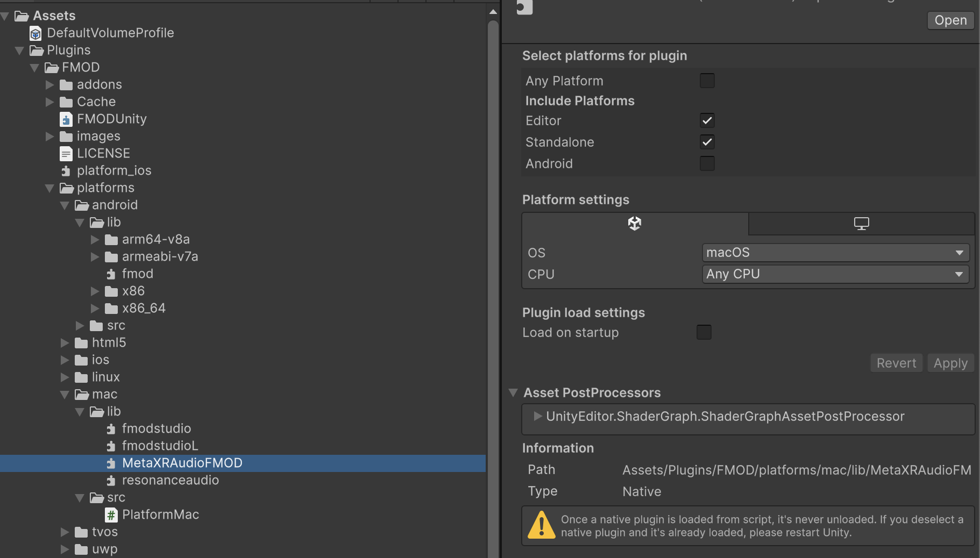Click the DefaultVolumeProfile asset icon
The width and height of the screenshot is (980, 558).
pyautogui.click(x=35, y=33)
